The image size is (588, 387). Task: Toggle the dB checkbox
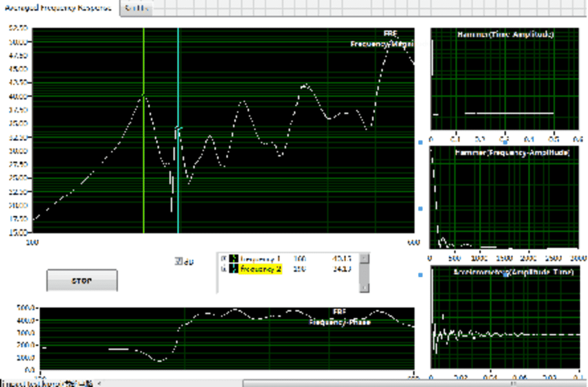[178, 261]
